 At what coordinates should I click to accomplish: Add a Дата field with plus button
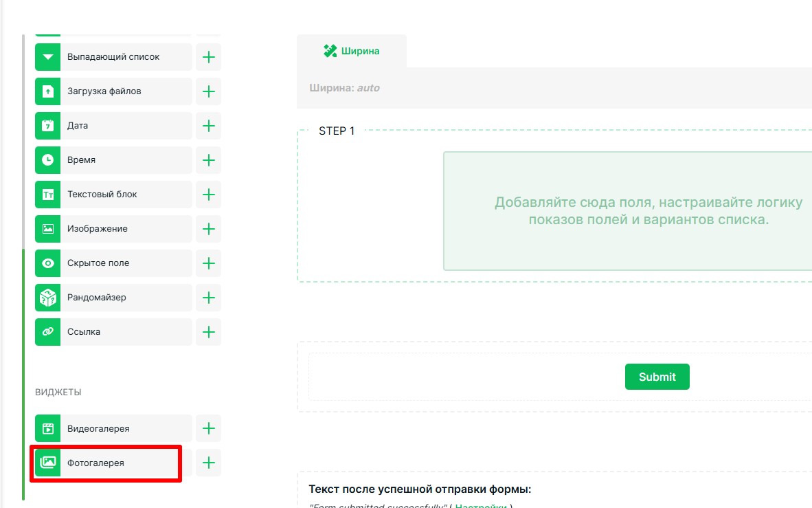209,126
